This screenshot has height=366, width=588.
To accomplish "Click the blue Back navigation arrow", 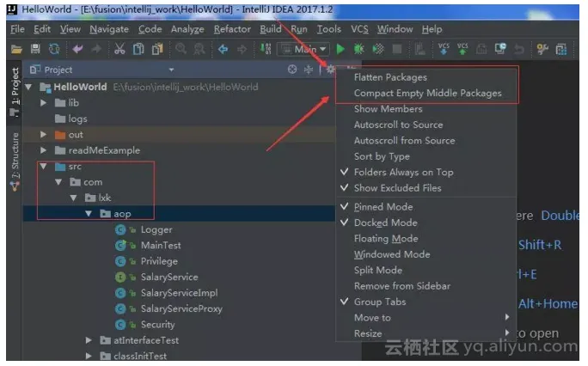I will (223, 49).
